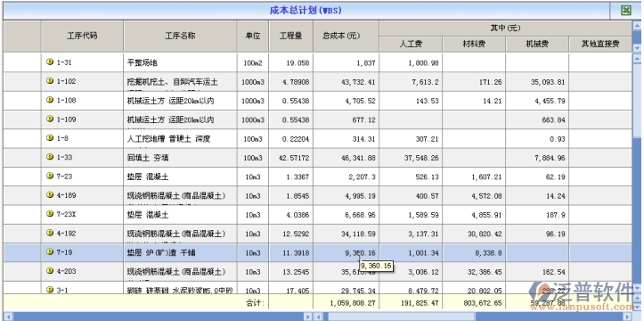Image resolution: width=644 pixels, height=321 pixels.
Task: Click the left arrow of the bottom-left horizontal scrollbar
Action: (x=7, y=317)
